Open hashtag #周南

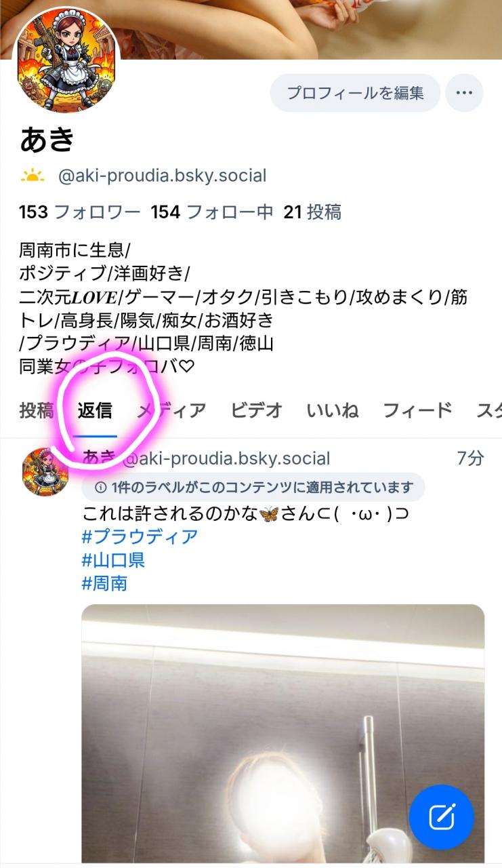pos(104,583)
